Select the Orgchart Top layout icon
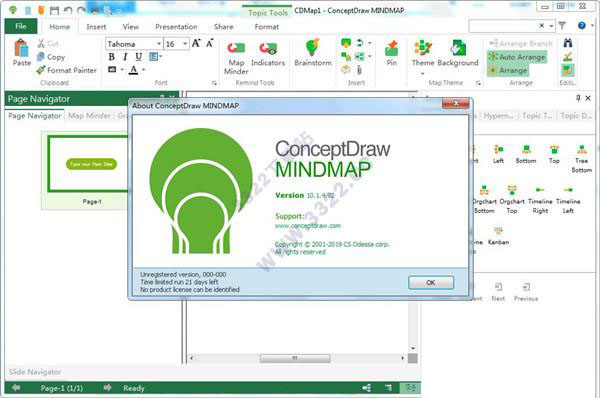Image resolution: width=600 pixels, height=398 pixels. coord(512,199)
